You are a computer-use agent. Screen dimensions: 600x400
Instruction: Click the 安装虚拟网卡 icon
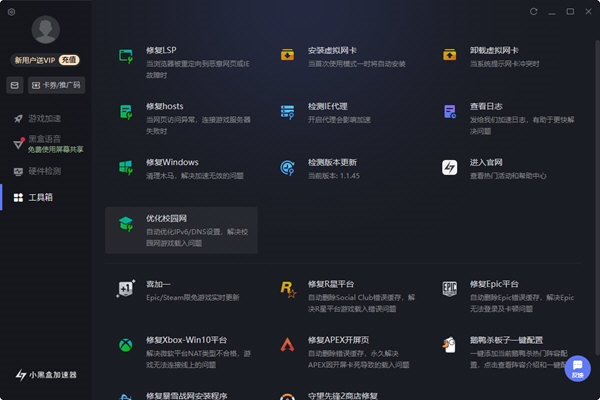(288, 56)
